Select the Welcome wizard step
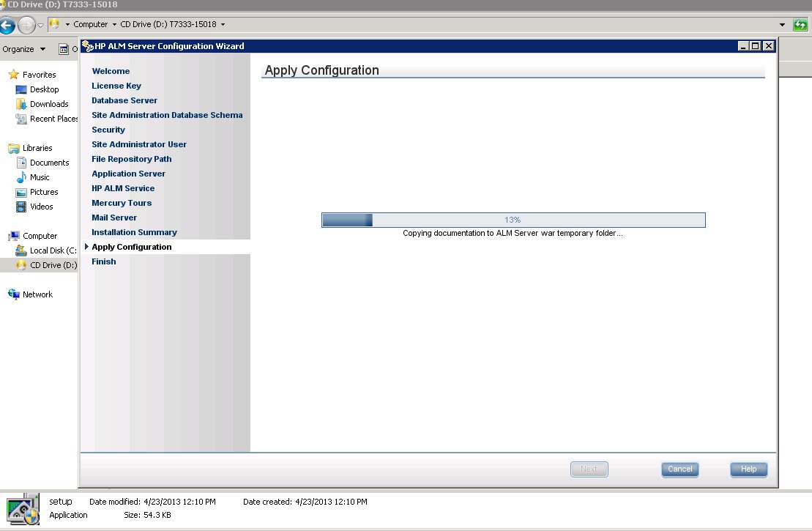 pyautogui.click(x=111, y=71)
